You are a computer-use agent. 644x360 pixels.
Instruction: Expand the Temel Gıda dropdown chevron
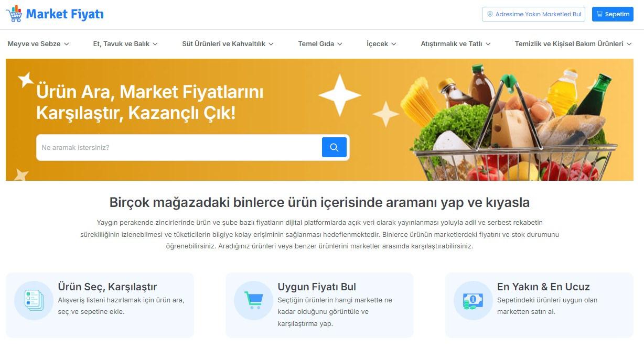(x=340, y=44)
